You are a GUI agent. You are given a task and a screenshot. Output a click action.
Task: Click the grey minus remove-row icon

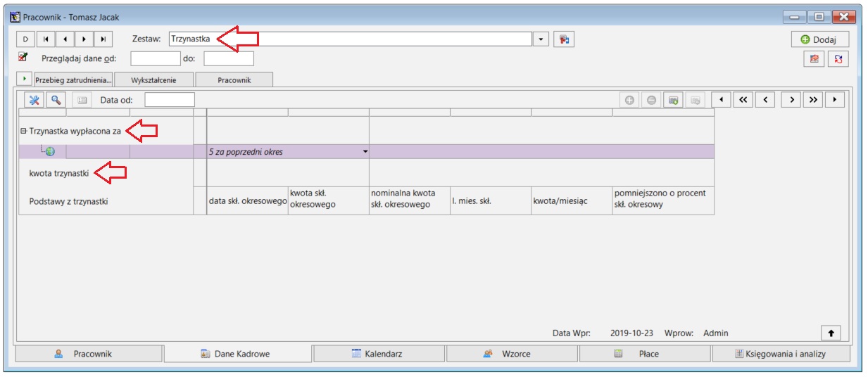click(x=651, y=100)
